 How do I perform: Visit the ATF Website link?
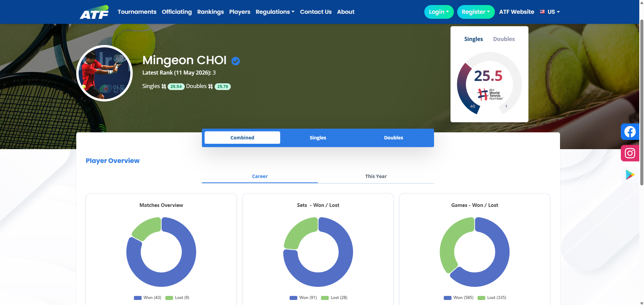click(517, 12)
